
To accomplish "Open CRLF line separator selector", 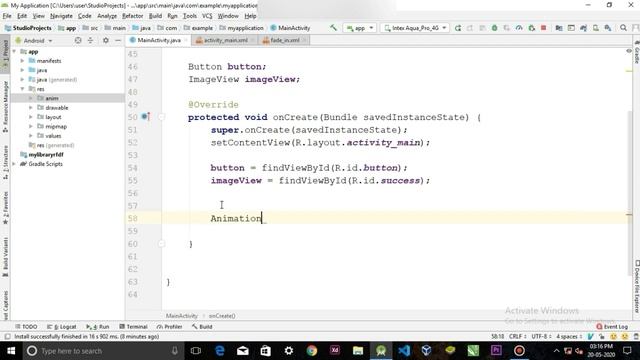I will click(517, 336).
